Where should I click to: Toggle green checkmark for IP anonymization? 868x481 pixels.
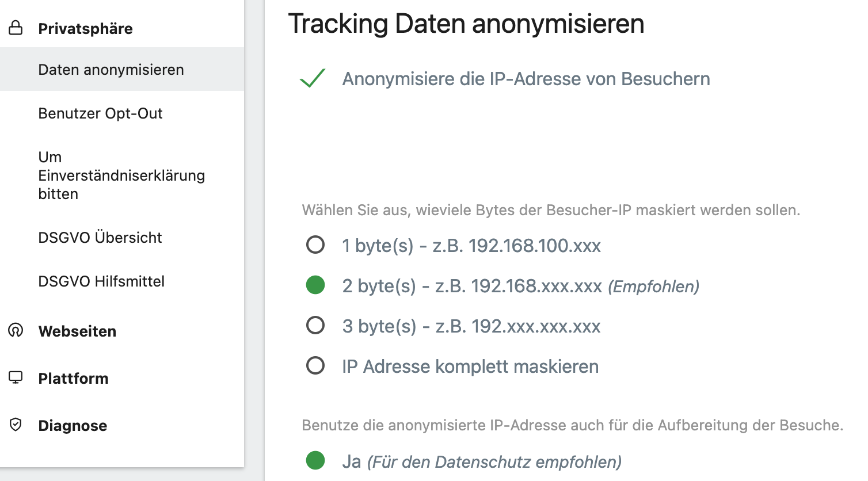313,78
